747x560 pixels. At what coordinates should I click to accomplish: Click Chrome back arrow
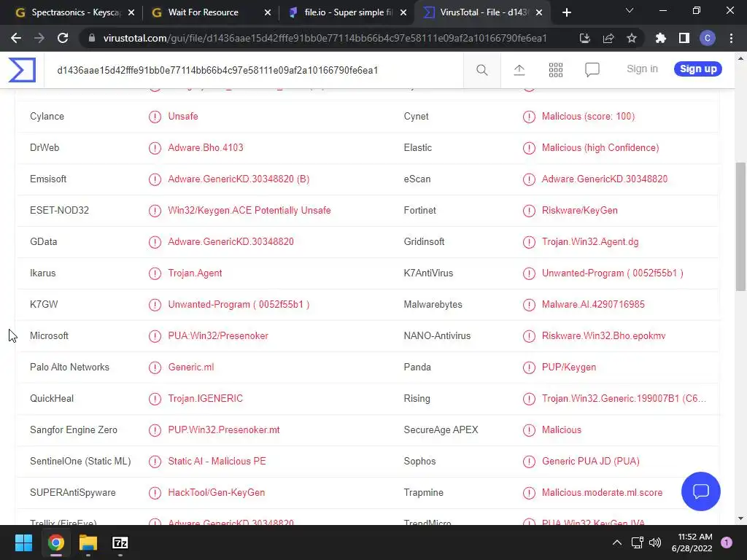(16, 38)
